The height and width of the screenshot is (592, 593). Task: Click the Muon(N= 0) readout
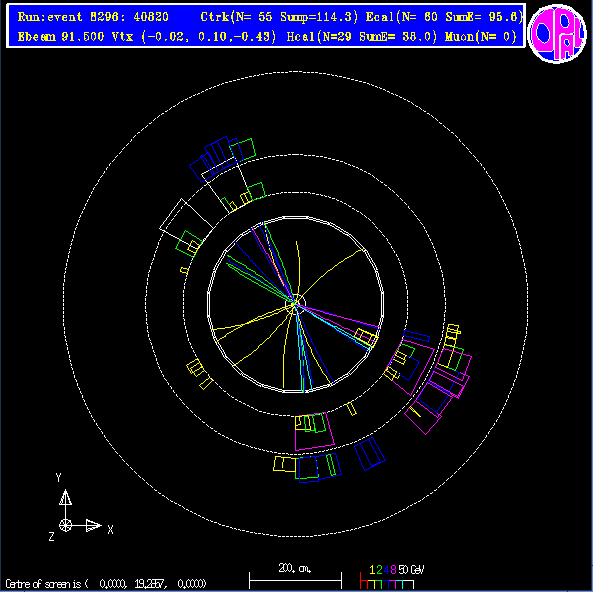pos(481,37)
